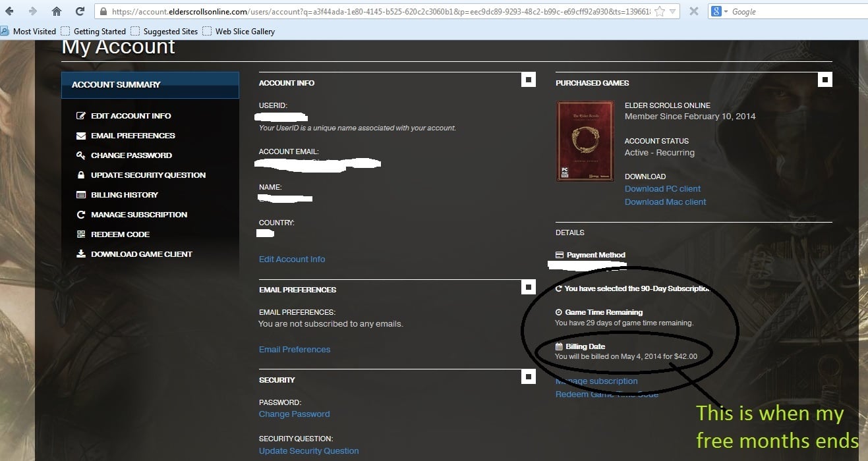868x461 pixels.
Task: Collapse the Account Info panel square
Action: pos(528,80)
